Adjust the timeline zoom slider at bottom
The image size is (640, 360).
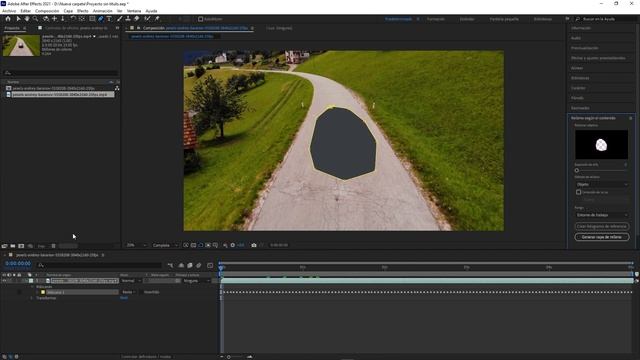click(229, 357)
